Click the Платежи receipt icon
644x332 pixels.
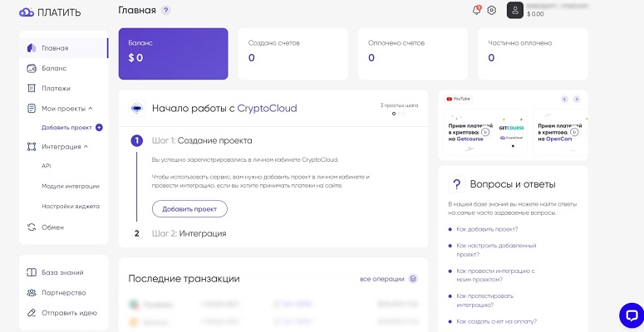tap(32, 88)
